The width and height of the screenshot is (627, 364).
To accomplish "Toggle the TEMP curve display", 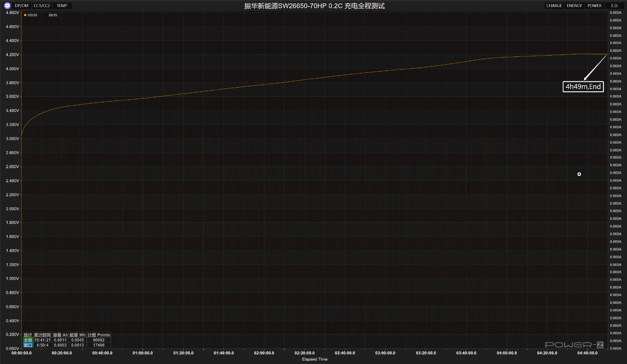I will 62,6.
